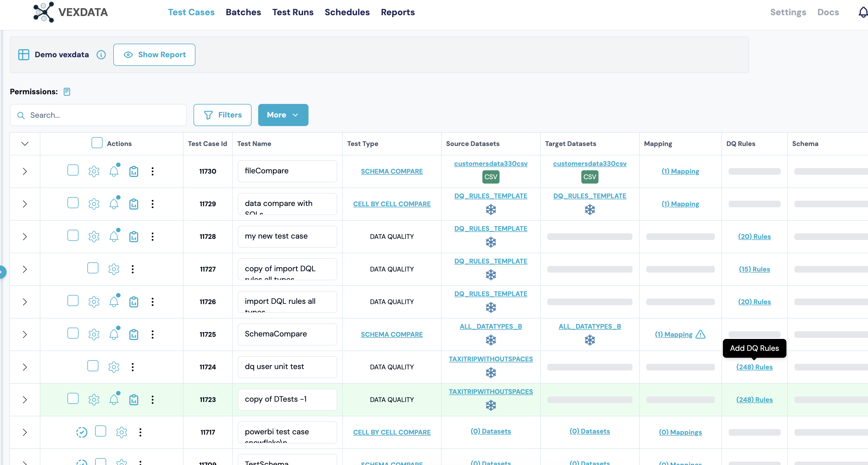This screenshot has height=465, width=868.
Task: Toggle the select-all checkbox in Actions header
Action: coord(97,143)
